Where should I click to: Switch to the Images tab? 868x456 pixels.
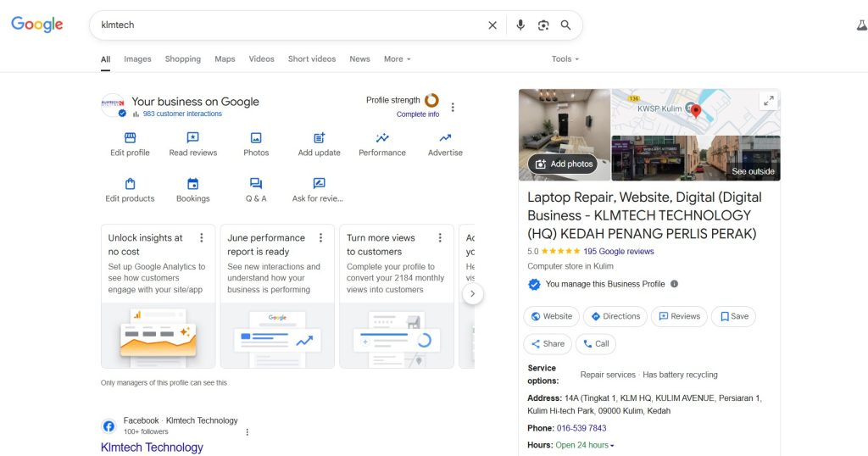click(x=137, y=59)
